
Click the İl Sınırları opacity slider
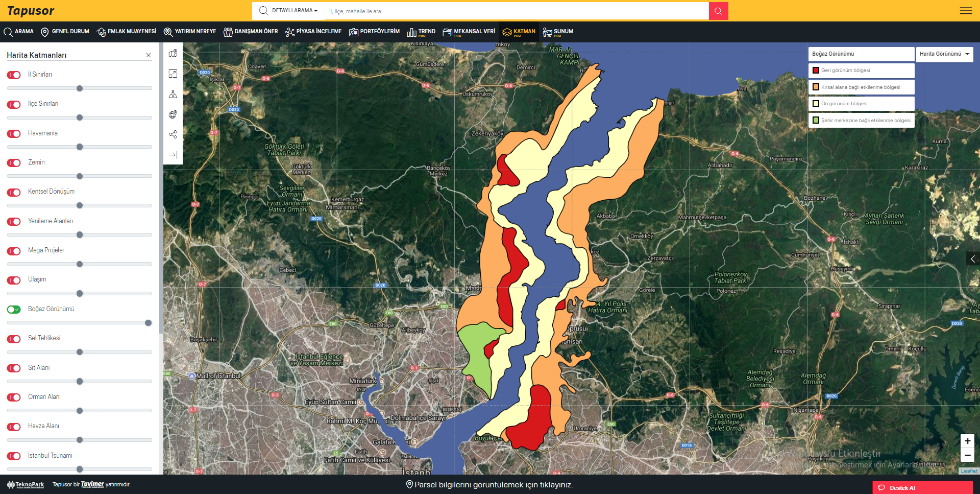click(80, 88)
